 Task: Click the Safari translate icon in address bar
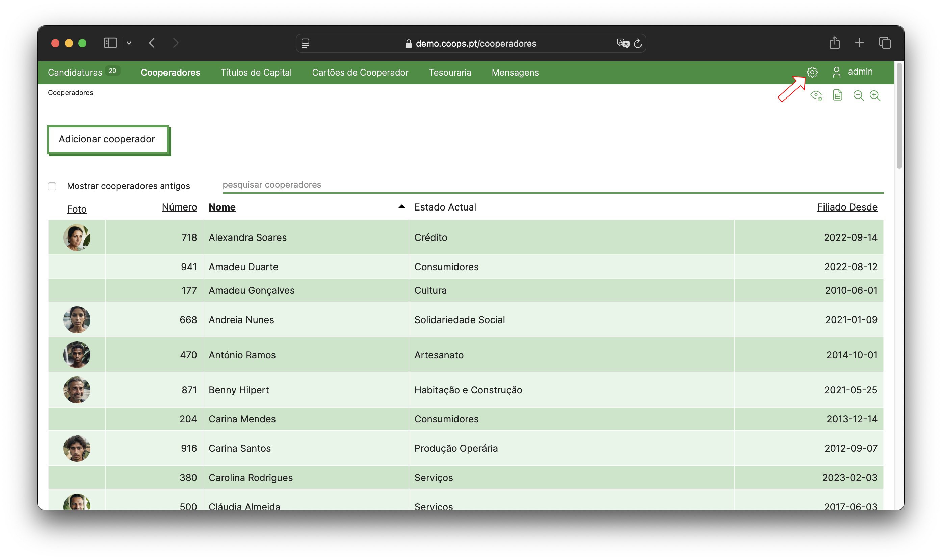623,44
